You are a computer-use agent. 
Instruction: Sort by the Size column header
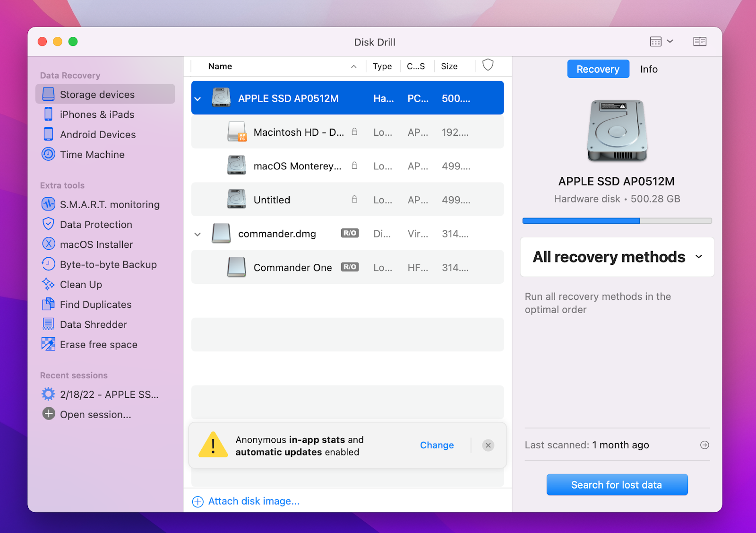point(449,66)
